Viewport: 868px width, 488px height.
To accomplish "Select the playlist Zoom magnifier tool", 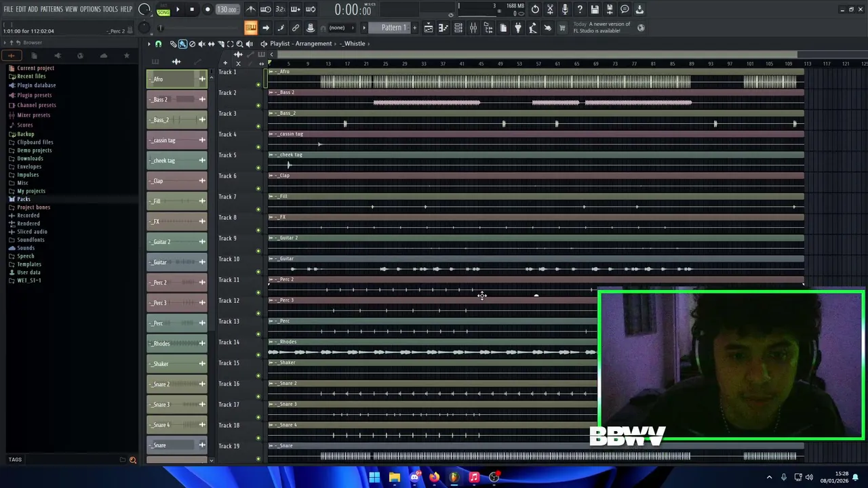I will 239,44.
